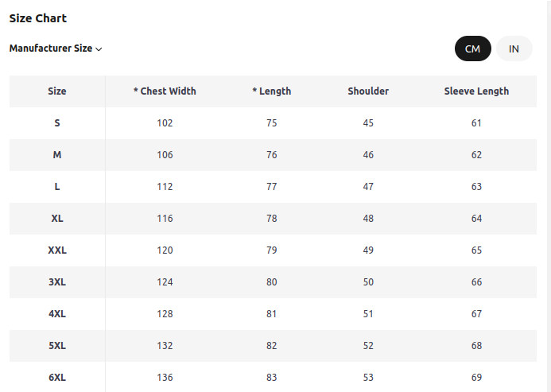Click the Chest Width column header
This screenshot has height=392, width=551.
165,91
